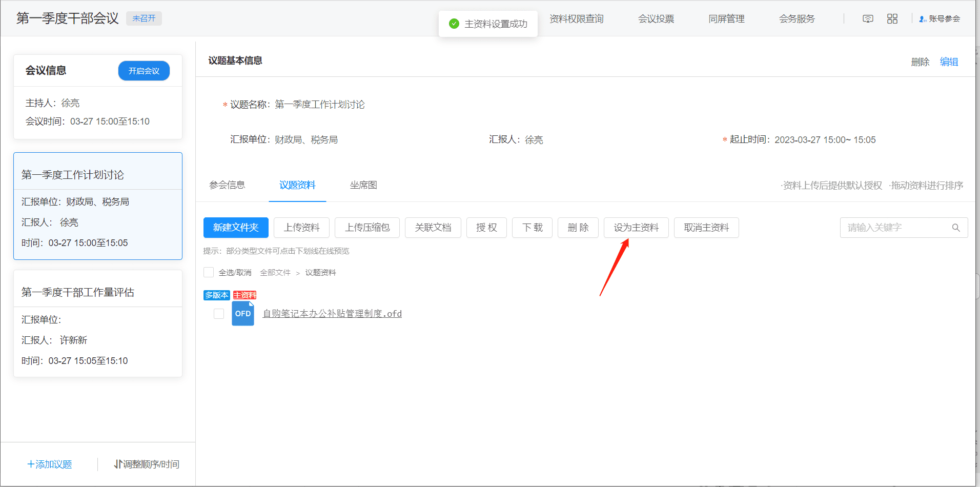Open the 同屏管理 menu

[x=726, y=19]
